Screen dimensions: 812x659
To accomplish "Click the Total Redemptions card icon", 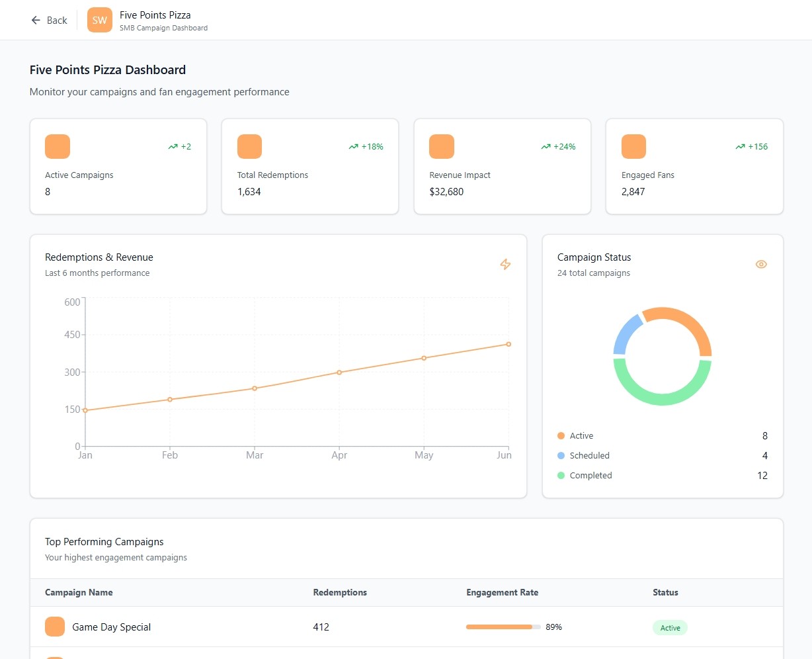I will (x=249, y=146).
